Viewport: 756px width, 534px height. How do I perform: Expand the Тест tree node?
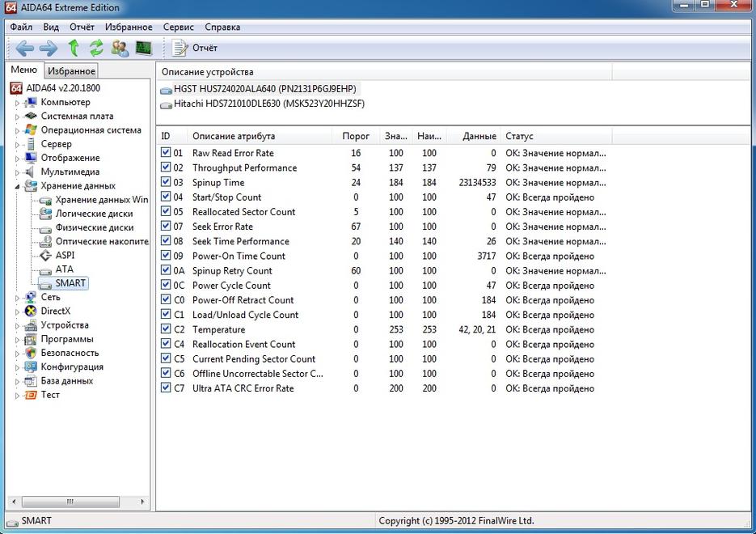tap(17, 396)
